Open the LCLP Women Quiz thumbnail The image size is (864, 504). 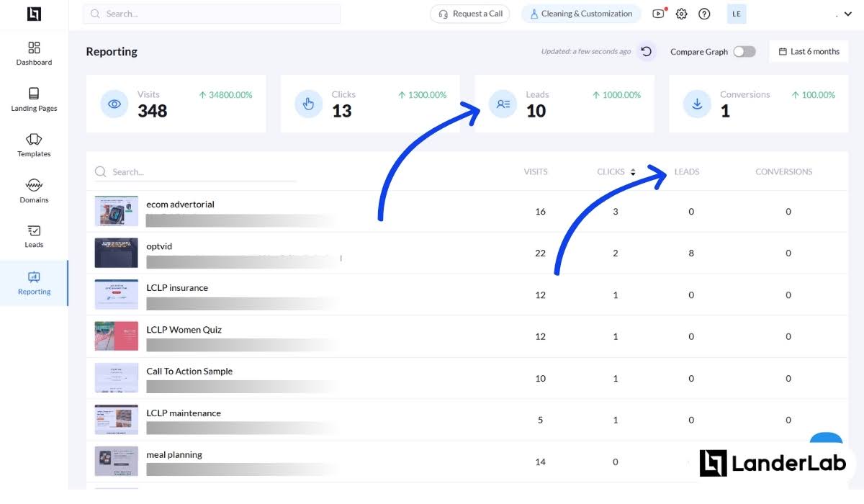coord(116,336)
